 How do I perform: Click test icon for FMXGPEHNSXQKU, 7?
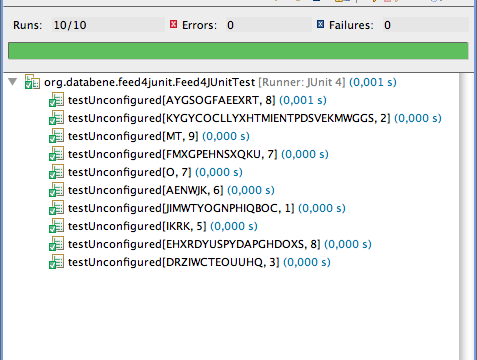pyautogui.click(x=56, y=154)
